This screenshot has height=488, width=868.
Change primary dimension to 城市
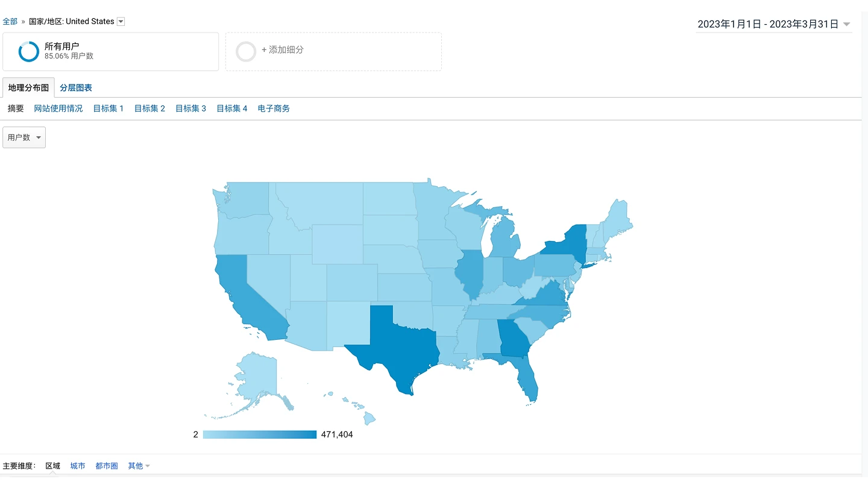(x=78, y=466)
